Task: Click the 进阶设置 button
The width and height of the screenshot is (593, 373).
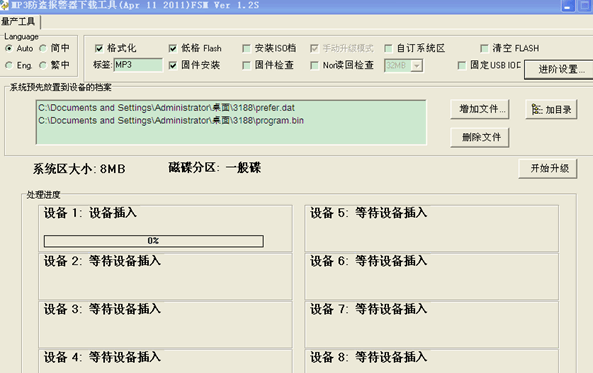Action: (559, 69)
